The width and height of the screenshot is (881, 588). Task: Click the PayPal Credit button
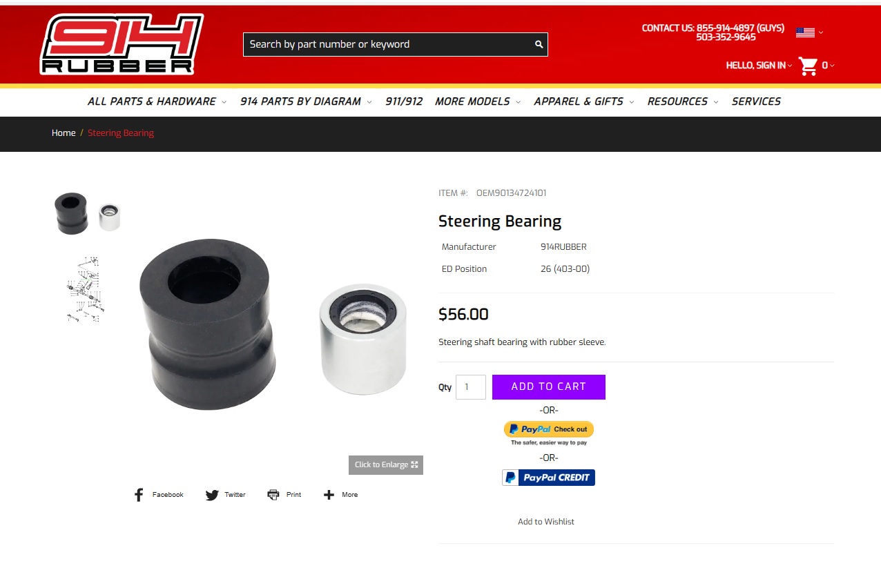click(x=548, y=478)
